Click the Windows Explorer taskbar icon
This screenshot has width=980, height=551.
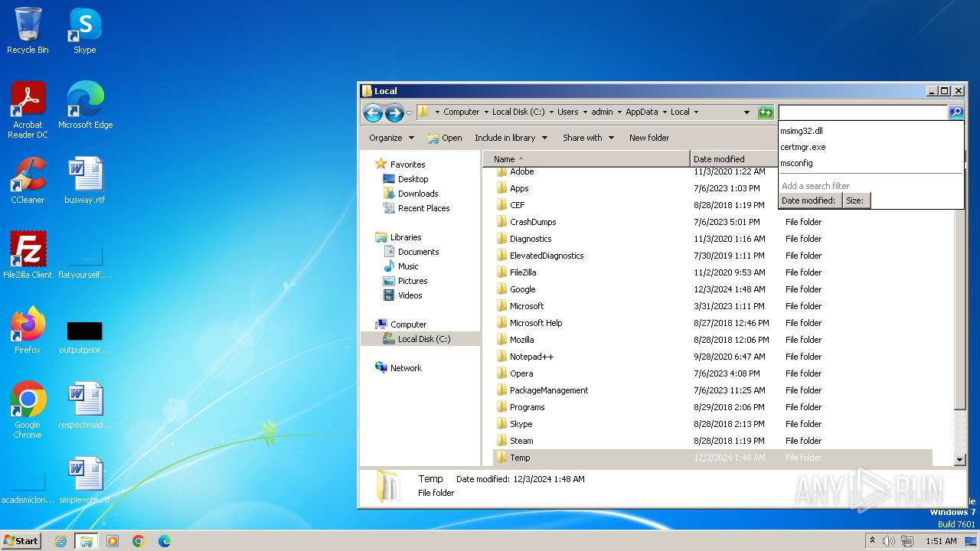(x=87, y=541)
